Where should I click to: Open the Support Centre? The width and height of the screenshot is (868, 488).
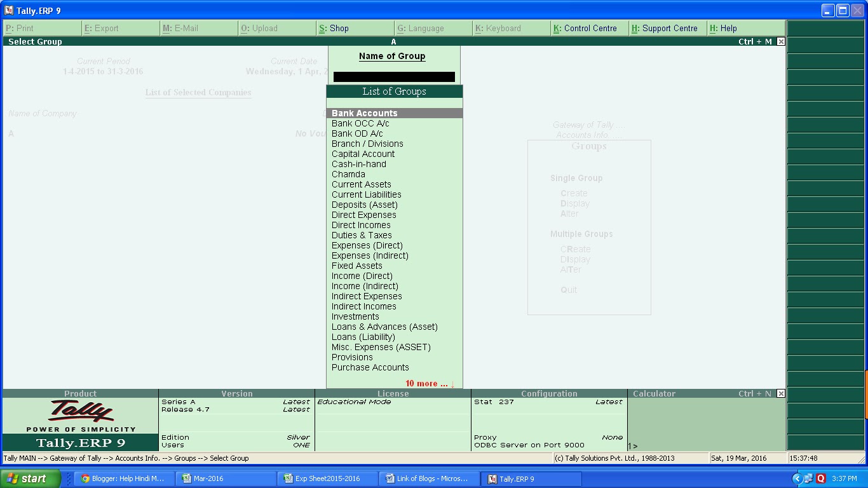point(668,29)
